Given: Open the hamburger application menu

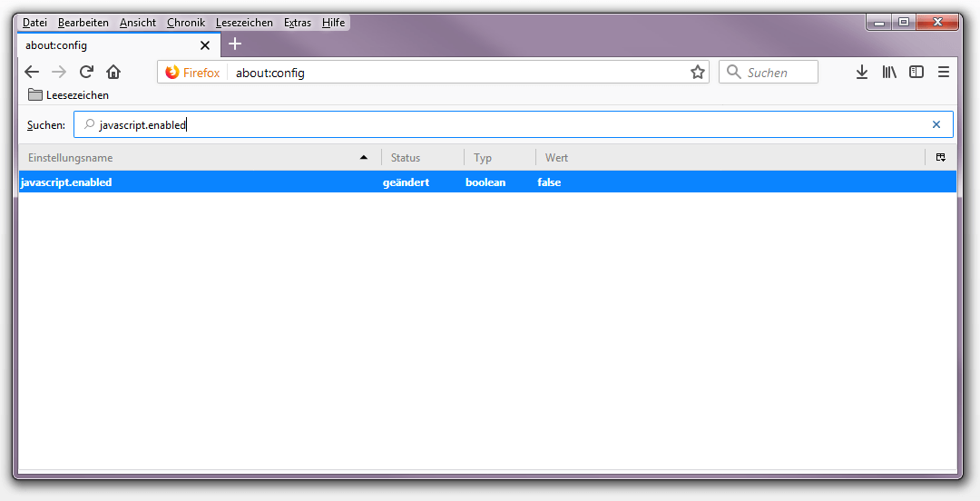Looking at the screenshot, I should point(944,73).
